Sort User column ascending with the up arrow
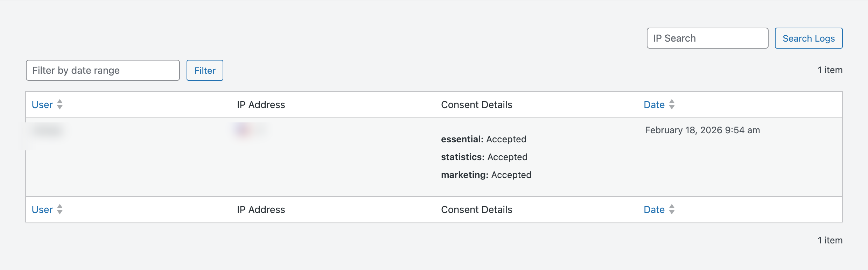The width and height of the screenshot is (868, 270). pos(59,102)
